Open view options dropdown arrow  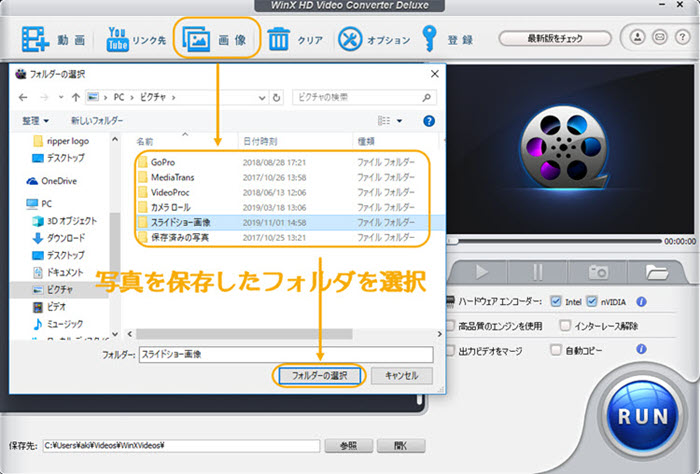(400, 121)
